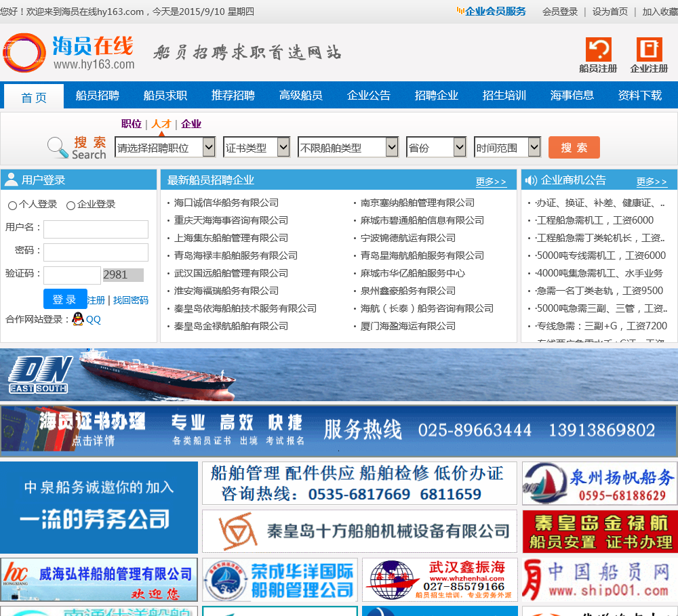678x616 pixels.
Task: Open the 请选择招聘职位 dropdown
Action: (x=165, y=148)
